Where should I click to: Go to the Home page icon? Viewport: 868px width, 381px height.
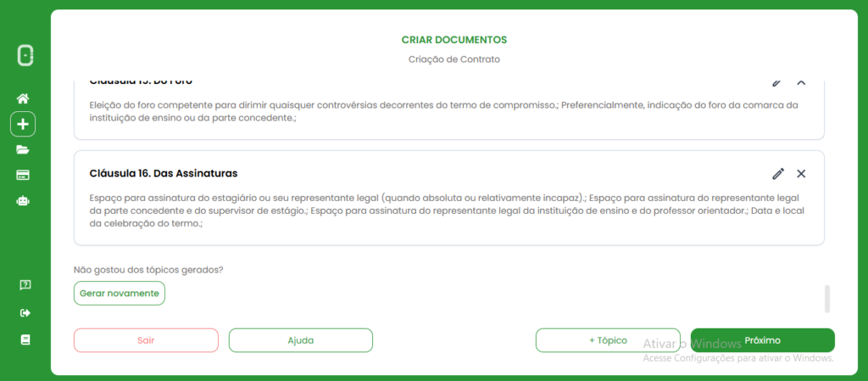[x=24, y=98]
